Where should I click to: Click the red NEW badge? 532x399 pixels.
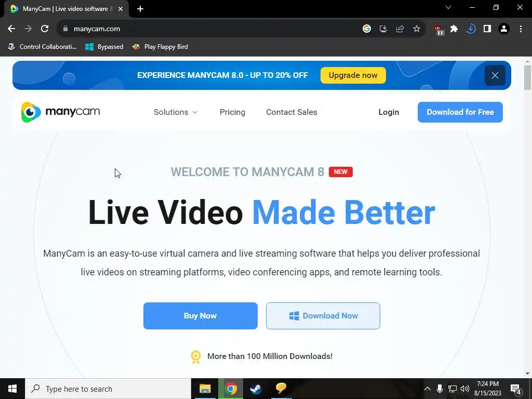(x=341, y=172)
